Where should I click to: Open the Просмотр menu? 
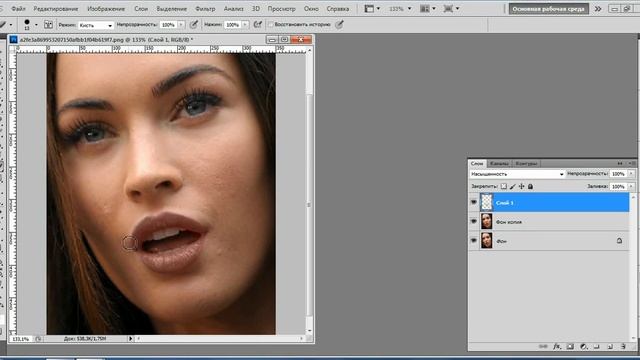point(281,9)
